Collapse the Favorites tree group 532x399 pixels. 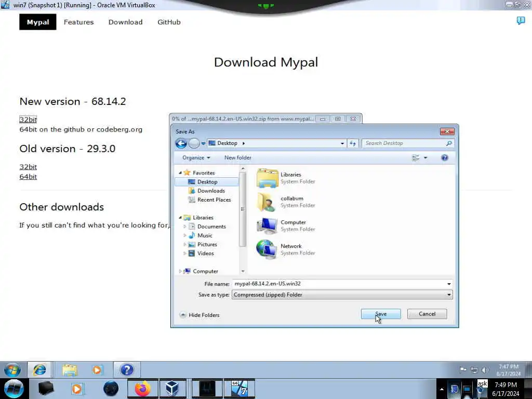point(180,172)
